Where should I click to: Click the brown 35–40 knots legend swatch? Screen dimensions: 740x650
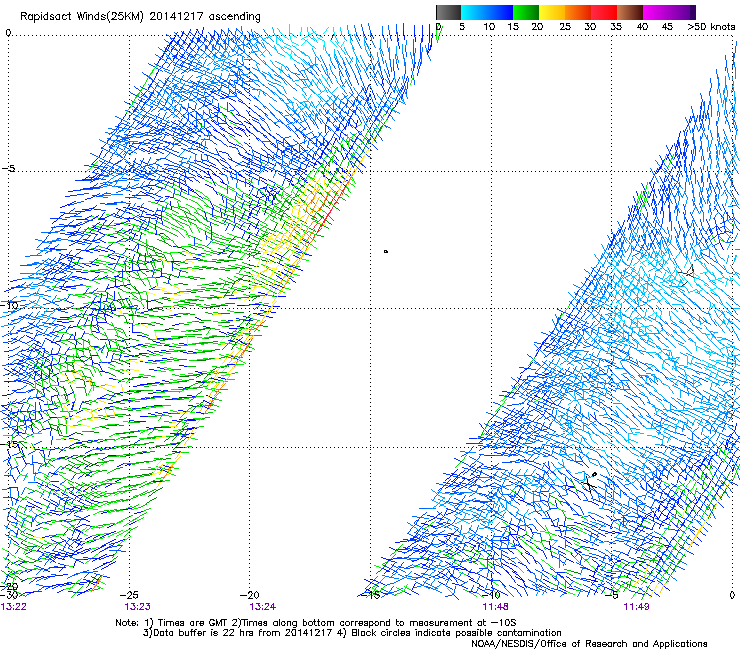pos(630,12)
